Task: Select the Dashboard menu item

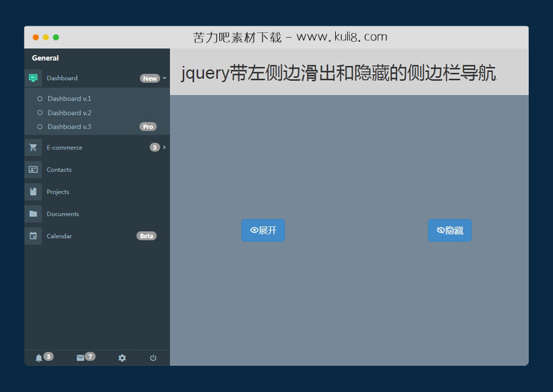Action: tap(63, 77)
